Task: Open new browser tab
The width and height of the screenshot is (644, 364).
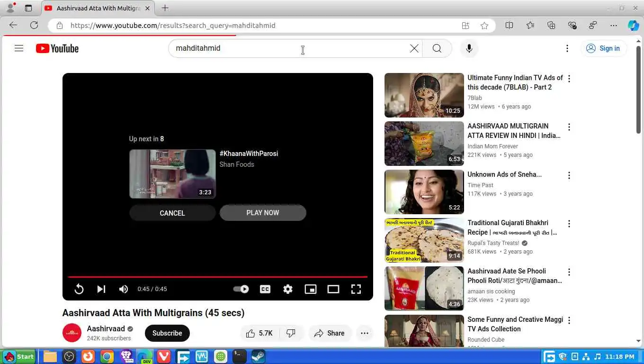Action: click(165, 8)
